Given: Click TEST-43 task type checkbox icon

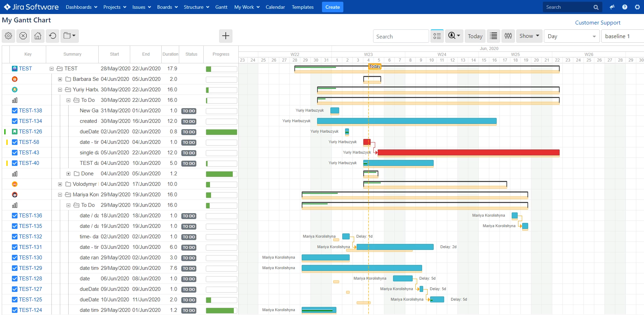Looking at the screenshot, I should [x=15, y=153].
